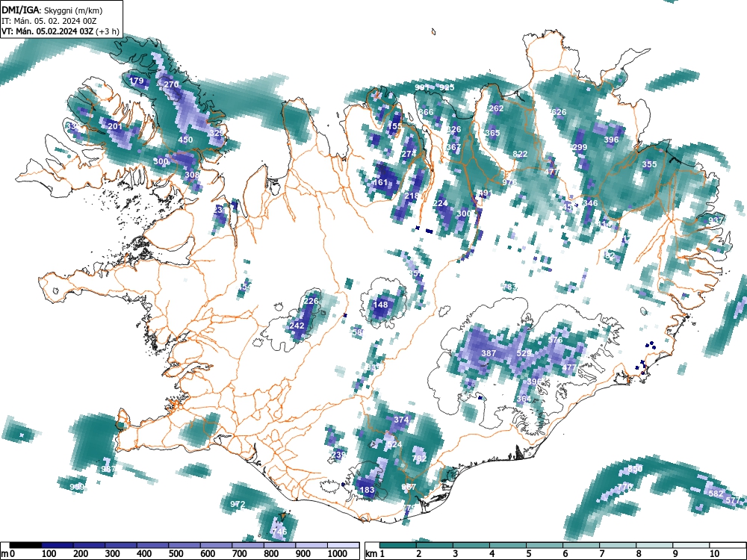The width and height of the screenshot is (747, 560).
Task: Select the pale swatch between 9 and 10 km
Action: pos(691,545)
